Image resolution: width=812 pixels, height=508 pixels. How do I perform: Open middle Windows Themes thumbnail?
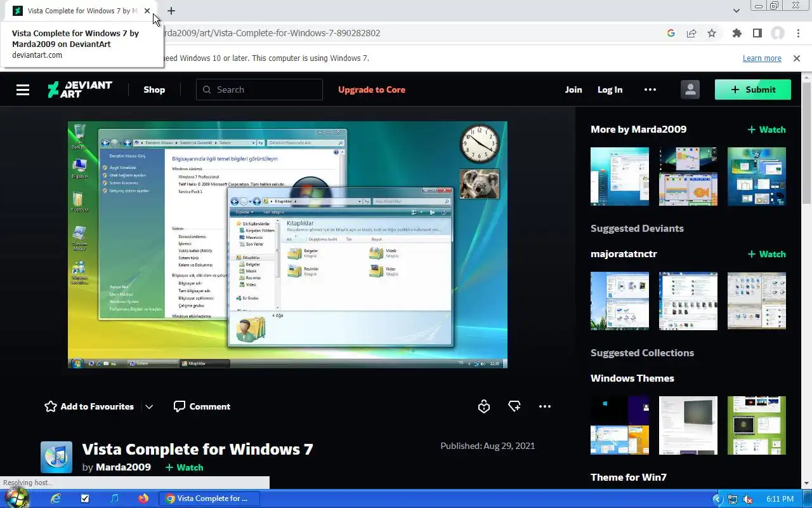pyautogui.click(x=688, y=425)
